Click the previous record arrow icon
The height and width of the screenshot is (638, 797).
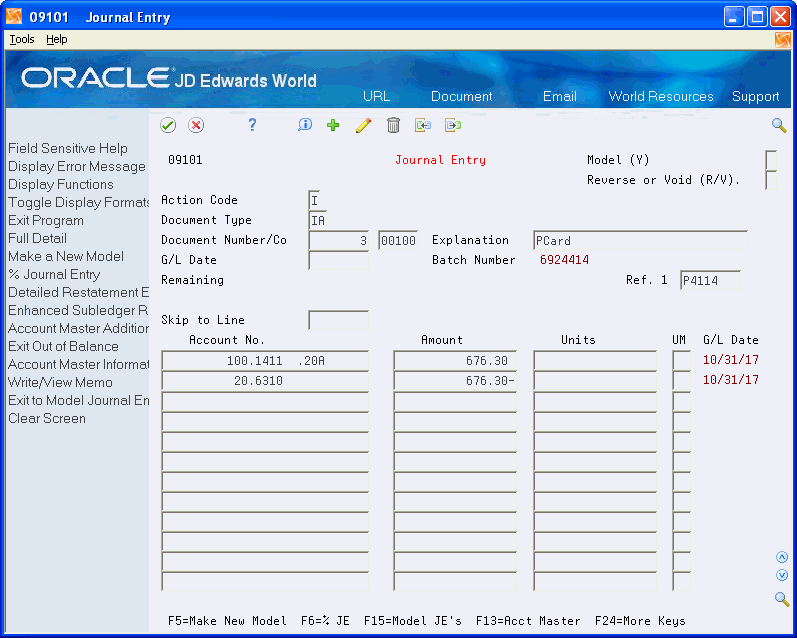(x=423, y=125)
